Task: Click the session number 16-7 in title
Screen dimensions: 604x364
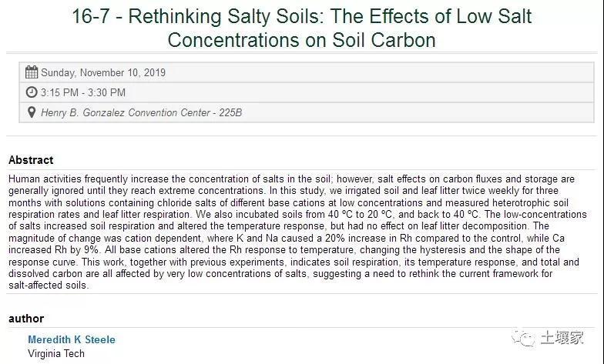Action: click(x=91, y=17)
